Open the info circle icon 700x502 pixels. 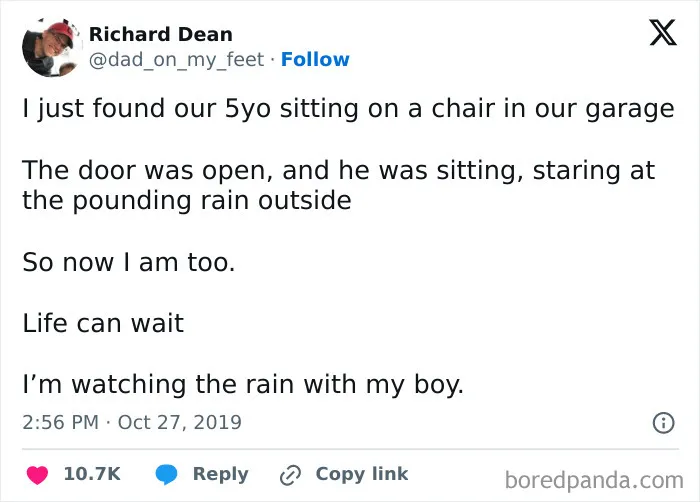(x=663, y=423)
